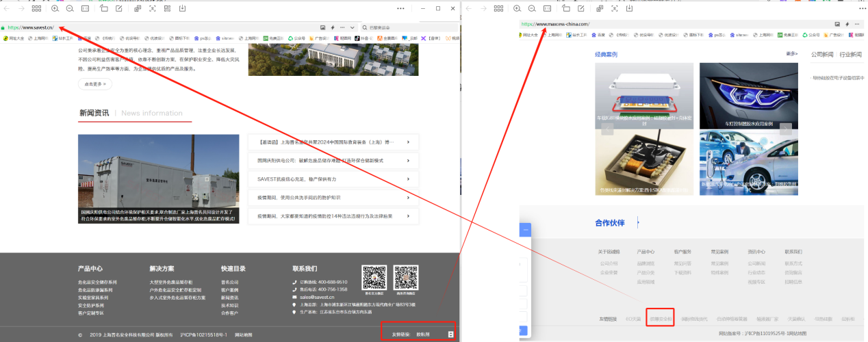This screenshot has width=868, height=342.
Task: Click the copy icon in left viewer
Action: point(138,8)
